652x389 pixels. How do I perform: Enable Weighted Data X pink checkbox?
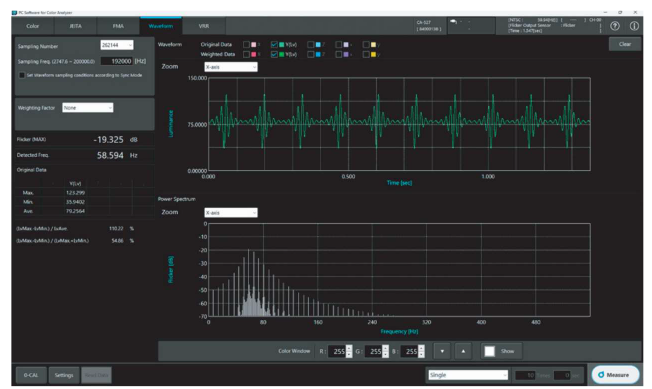click(x=247, y=54)
